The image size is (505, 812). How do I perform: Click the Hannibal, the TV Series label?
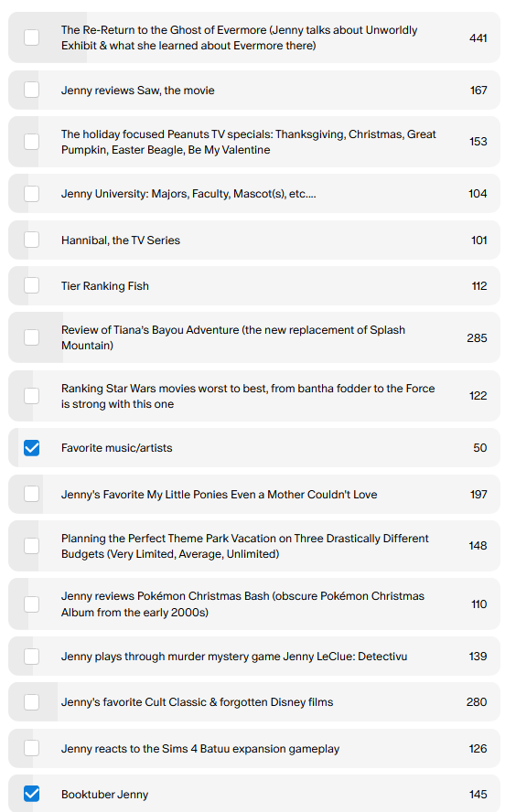[121, 240]
